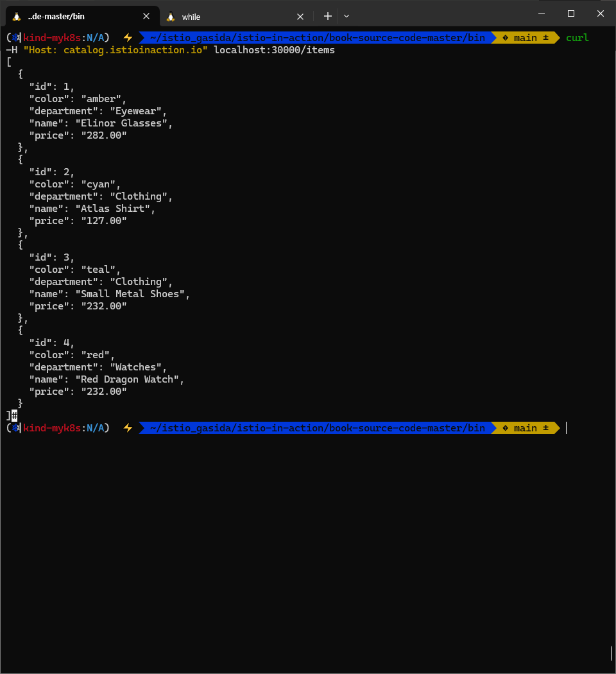The height and width of the screenshot is (674, 616).
Task: Click the main git branch segment in the top prompt
Action: pyautogui.click(x=526, y=38)
